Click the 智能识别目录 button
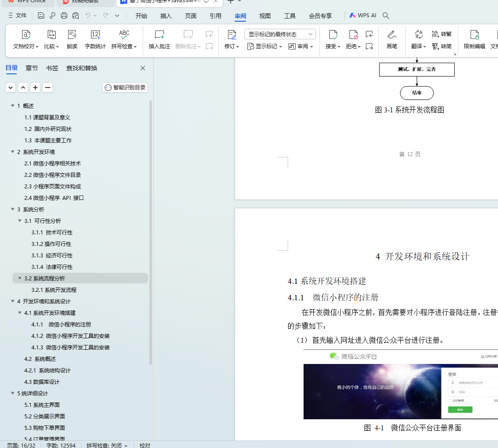The height and width of the screenshot is (448, 498). click(x=125, y=88)
